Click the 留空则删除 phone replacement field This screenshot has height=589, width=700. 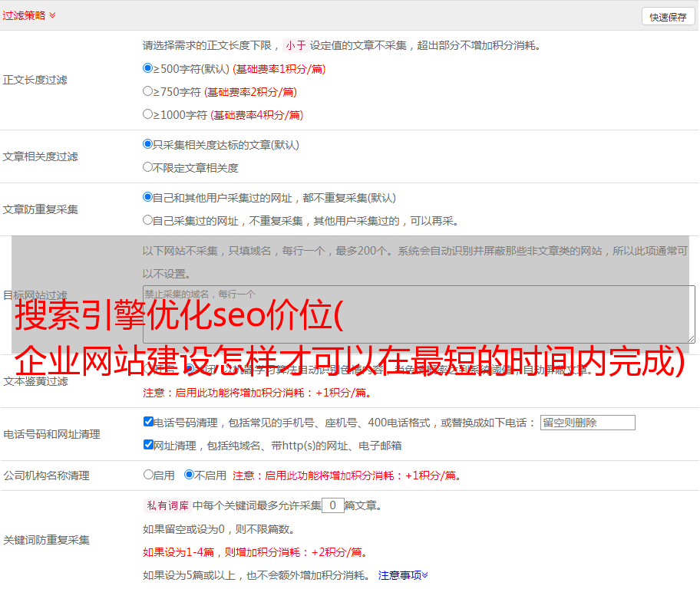587,423
